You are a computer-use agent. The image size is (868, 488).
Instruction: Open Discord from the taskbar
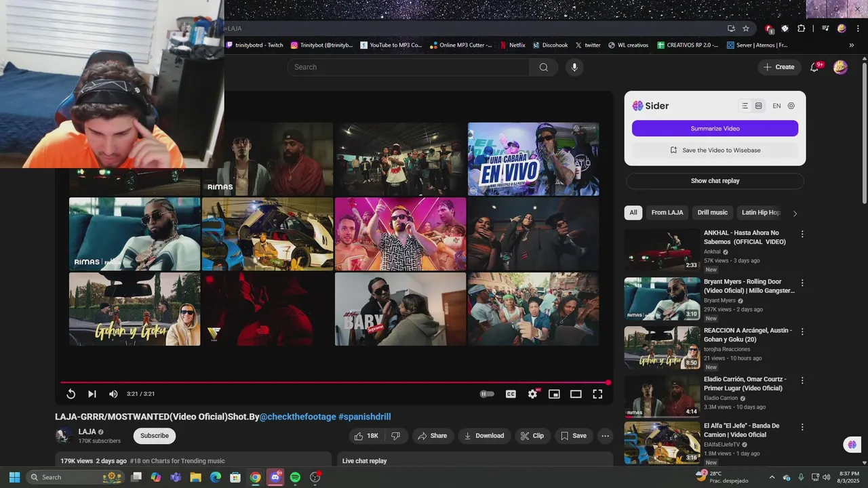[275, 477]
